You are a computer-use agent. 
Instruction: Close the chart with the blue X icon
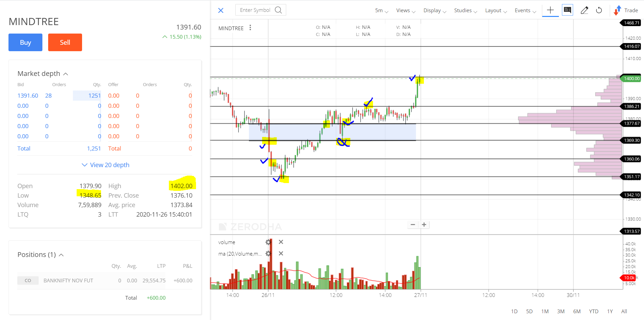221,11
